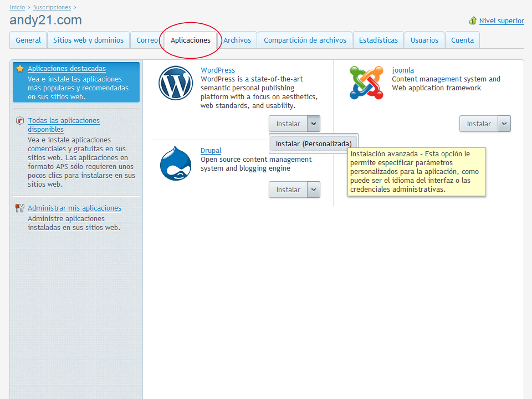532x399 pixels.
Task: Click the green arrow Nivel superior icon
Action: pos(473,21)
